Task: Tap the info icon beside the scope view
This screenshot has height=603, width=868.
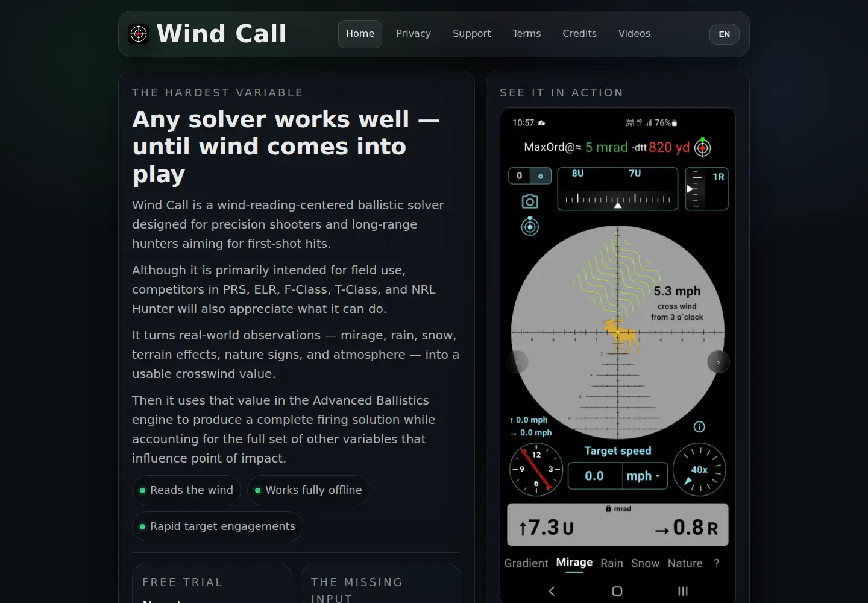Action: [699, 427]
